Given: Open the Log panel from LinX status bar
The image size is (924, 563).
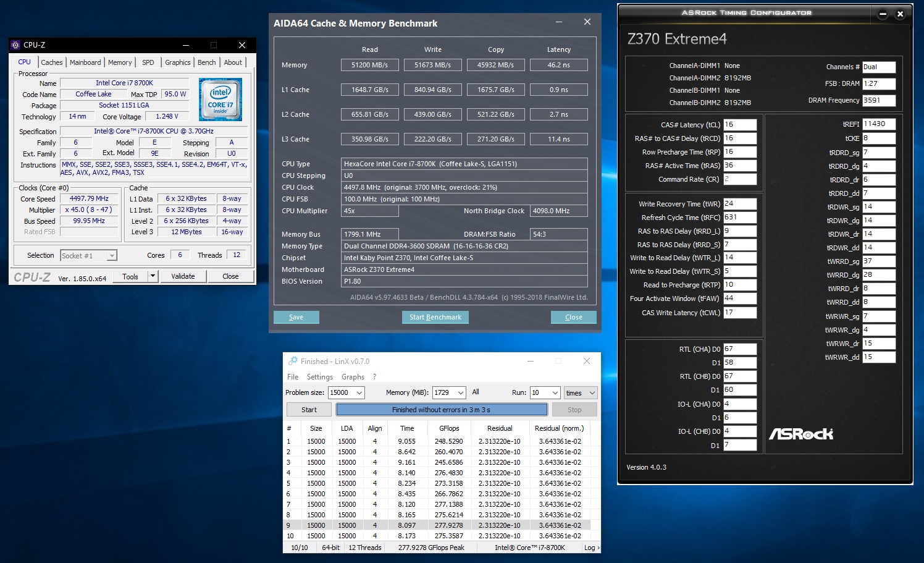Looking at the screenshot, I should click(x=591, y=548).
